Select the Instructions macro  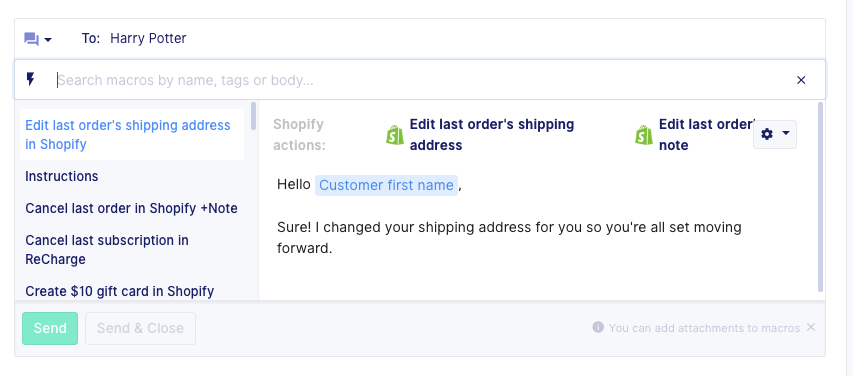click(62, 176)
